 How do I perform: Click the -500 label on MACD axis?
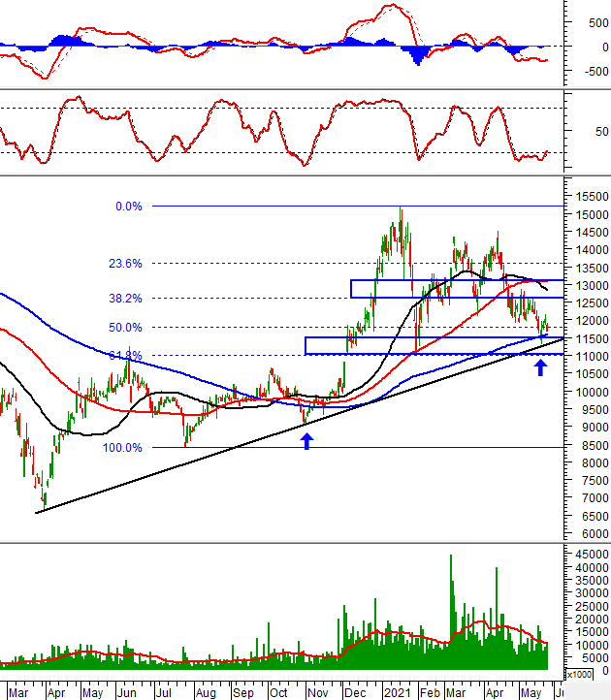coord(595,72)
